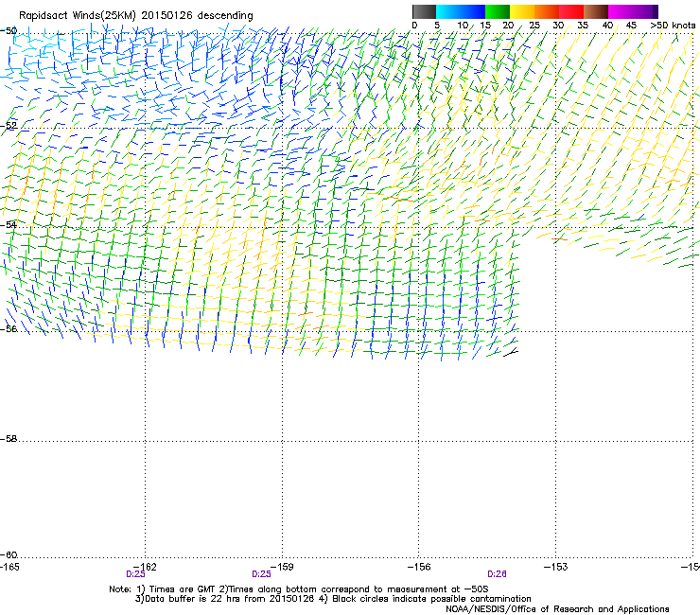Click the longitude label '-156'

coord(419,567)
